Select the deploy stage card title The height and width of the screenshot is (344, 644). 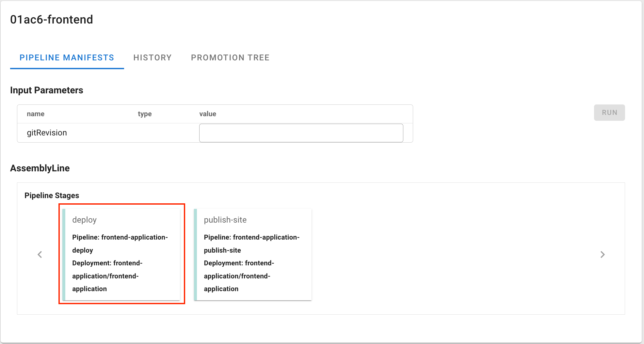point(84,220)
